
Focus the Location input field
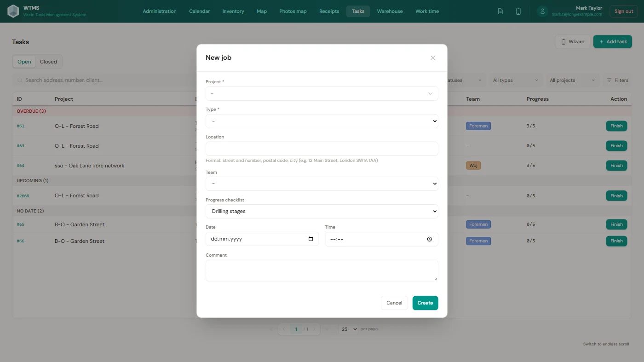coord(322,149)
